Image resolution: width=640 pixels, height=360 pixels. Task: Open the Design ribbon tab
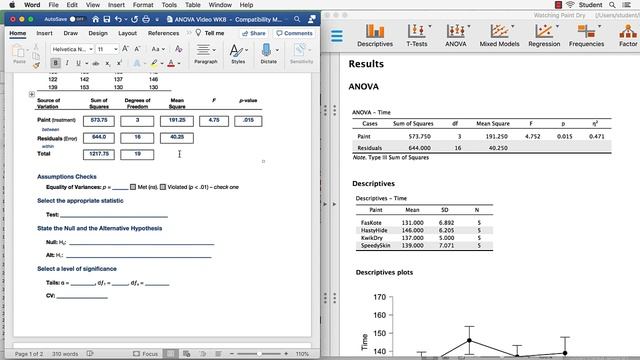click(98, 33)
